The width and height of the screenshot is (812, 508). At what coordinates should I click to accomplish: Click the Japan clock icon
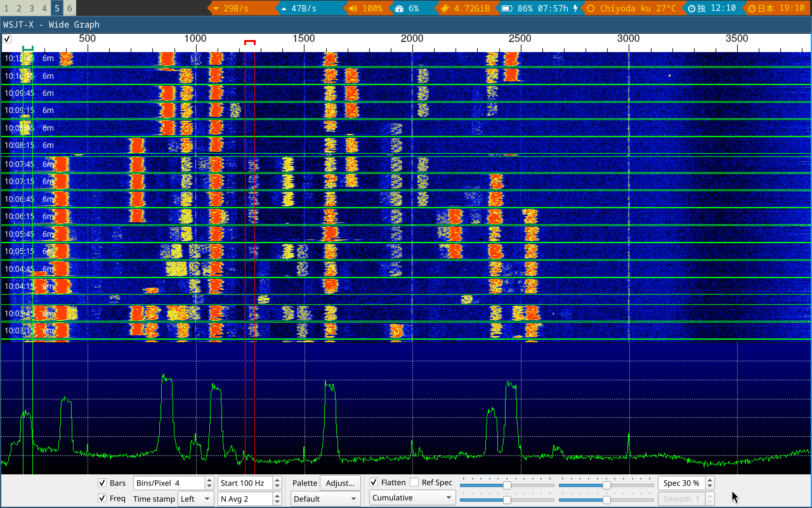tap(752, 8)
